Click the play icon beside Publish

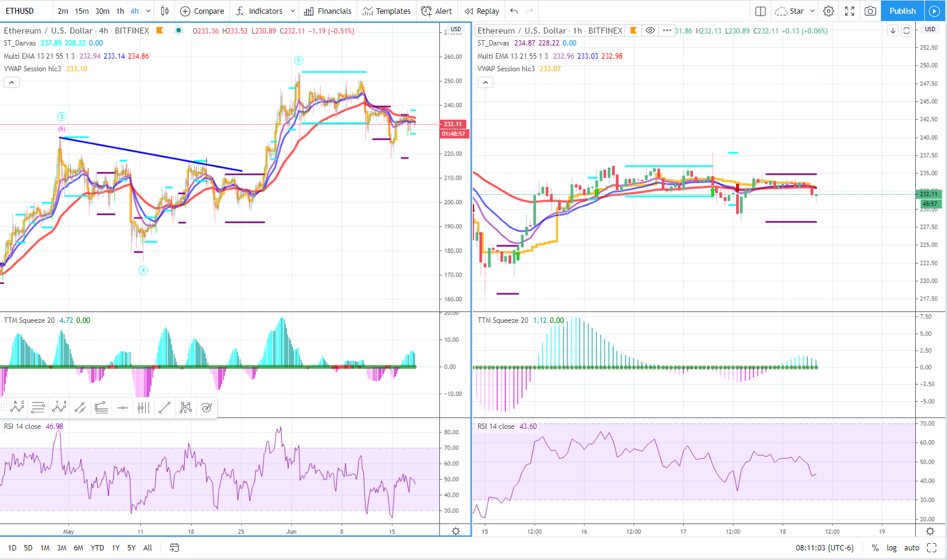[934, 11]
